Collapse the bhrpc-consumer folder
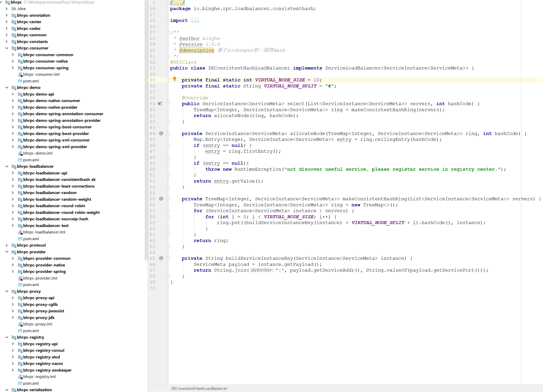The height and width of the screenshot is (392, 543). [x=7, y=48]
